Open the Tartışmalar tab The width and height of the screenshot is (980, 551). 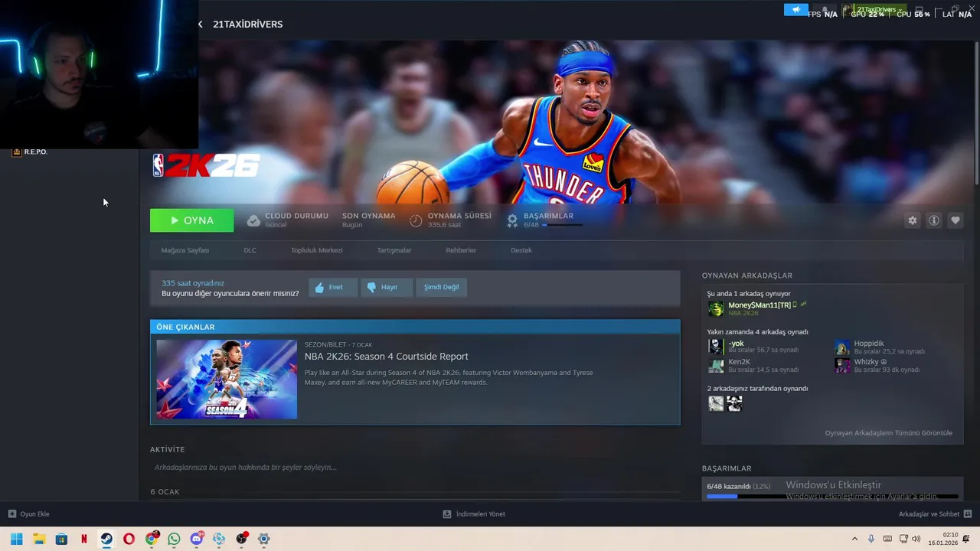click(394, 250)
